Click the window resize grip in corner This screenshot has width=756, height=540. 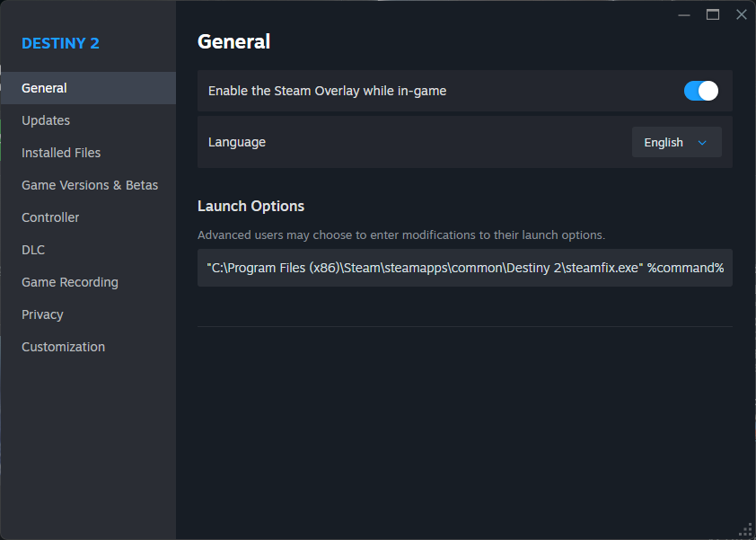(746, 530)
